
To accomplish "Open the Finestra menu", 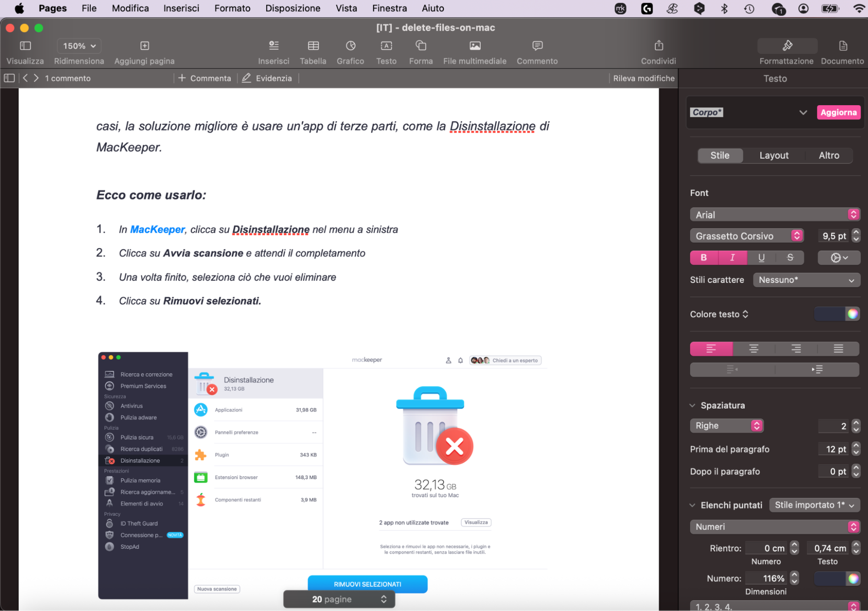I will click(389, 9).
